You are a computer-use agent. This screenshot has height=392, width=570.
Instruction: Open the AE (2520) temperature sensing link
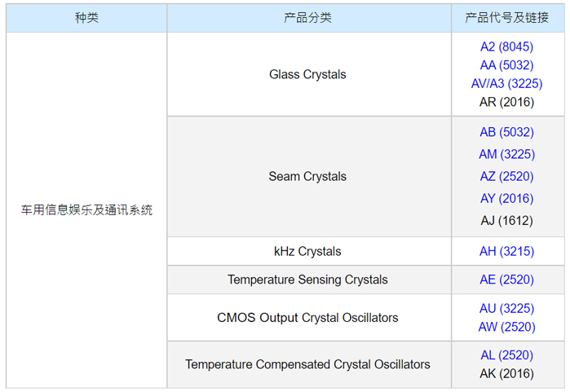coord(506,280)
